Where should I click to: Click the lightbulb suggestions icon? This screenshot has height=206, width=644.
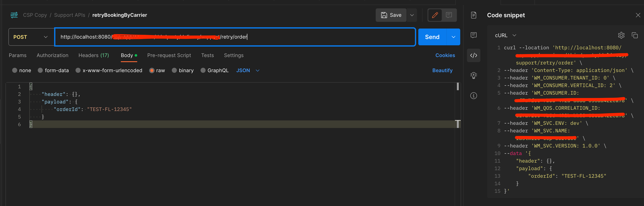pyautogui.click(x=474, y=75)
